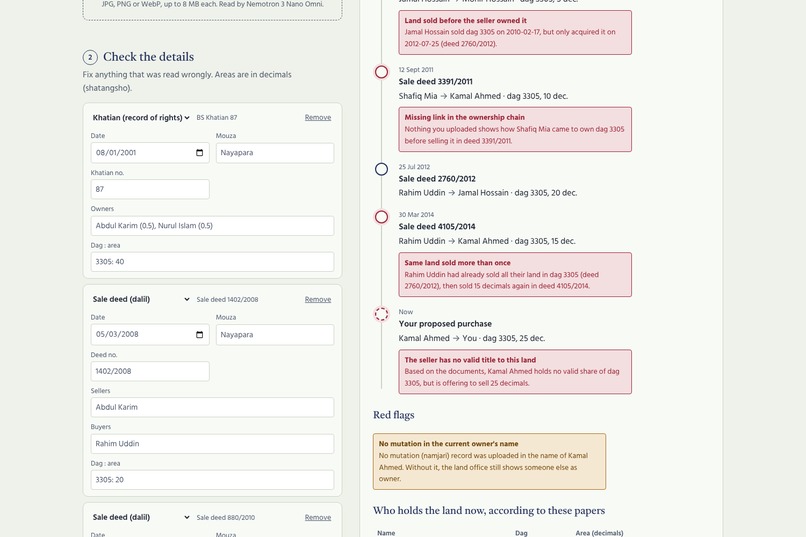Click the sale deed date field 05/03/2008
806x537 pixels.
150,335
